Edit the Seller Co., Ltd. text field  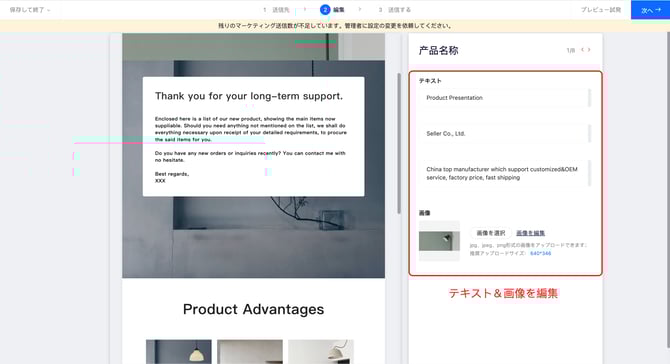tap(505, 134)
